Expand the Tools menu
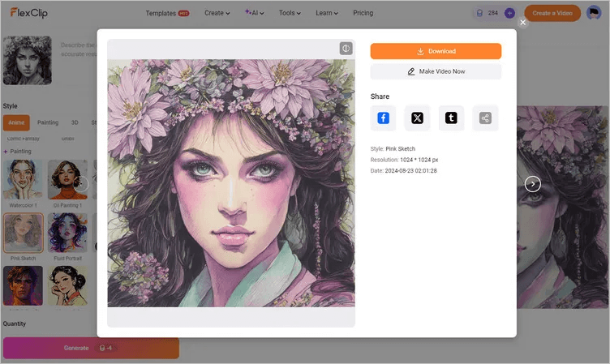The height and width of the screenshot is (364, 610). tap(290, 13)
